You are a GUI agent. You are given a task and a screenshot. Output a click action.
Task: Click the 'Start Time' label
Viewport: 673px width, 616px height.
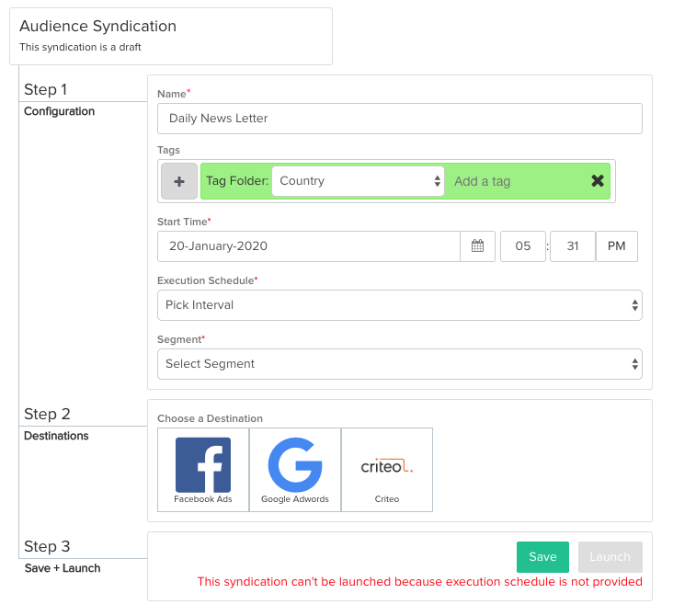[184, 222]
